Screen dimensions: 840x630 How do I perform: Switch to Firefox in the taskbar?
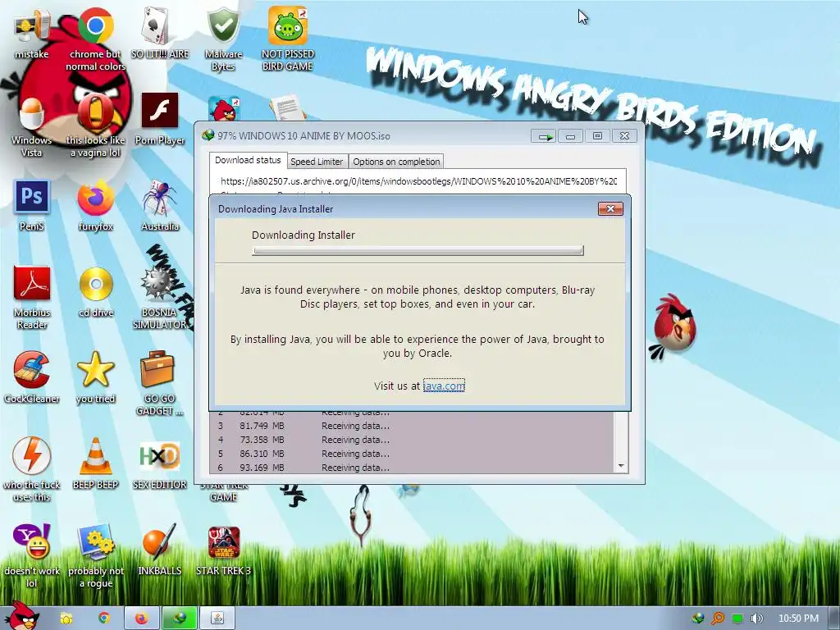[141, 619]
